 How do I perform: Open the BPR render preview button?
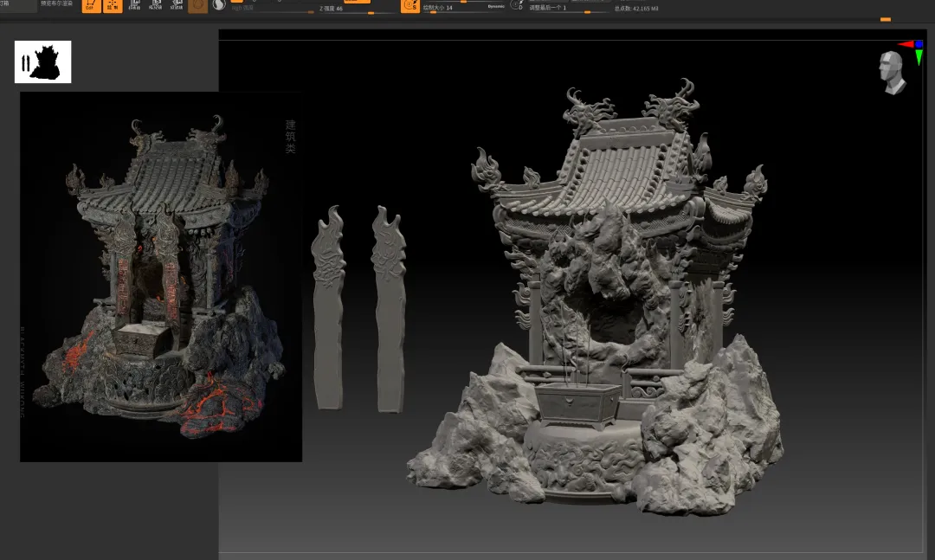(58, 4)
